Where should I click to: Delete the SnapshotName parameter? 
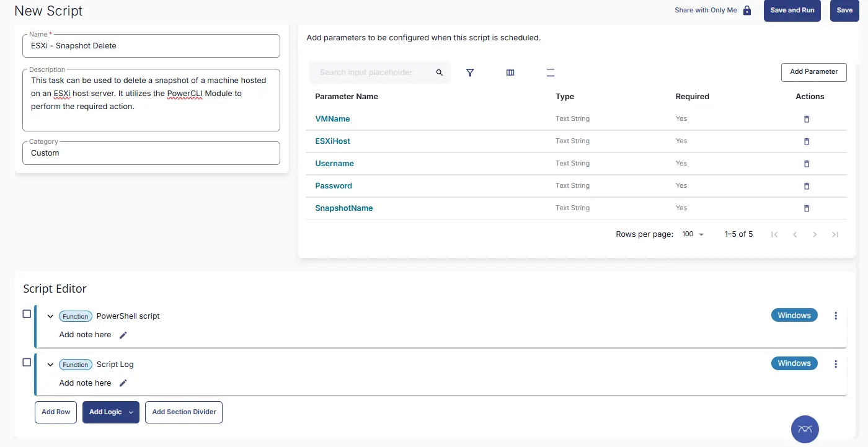pyautogui.click(x=807, y=208)
